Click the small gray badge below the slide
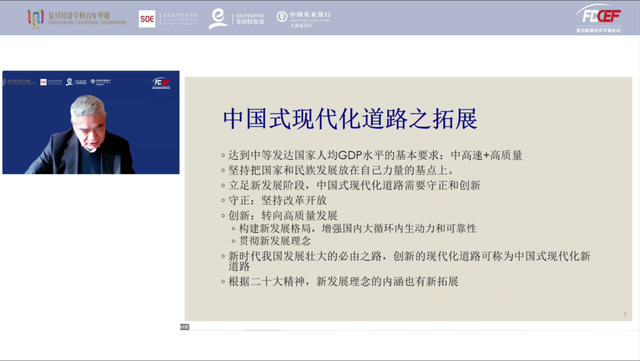 [184, 327]
